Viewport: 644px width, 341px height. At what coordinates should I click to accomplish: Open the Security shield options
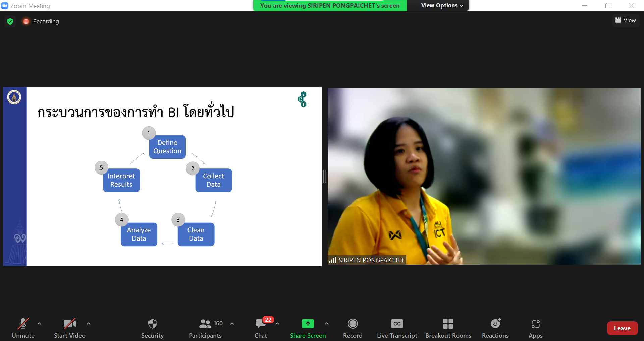tap(152, 328)
